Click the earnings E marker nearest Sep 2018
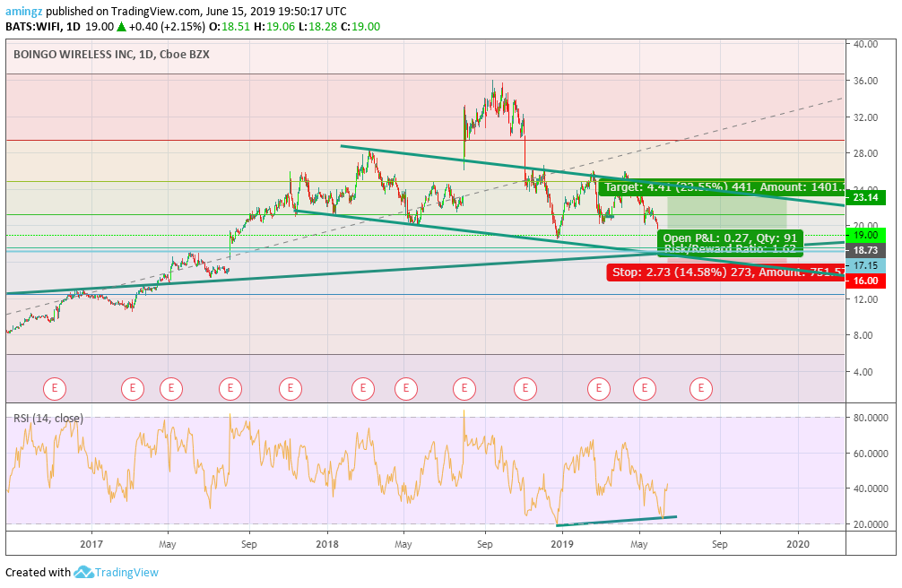Screen dimensions: 902x588 [x=464, y=389]
